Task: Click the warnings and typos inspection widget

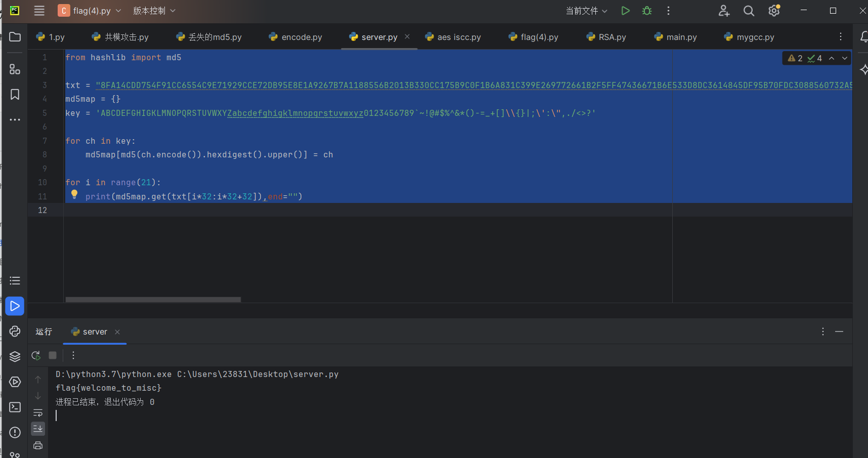Action: pos(805,58)
